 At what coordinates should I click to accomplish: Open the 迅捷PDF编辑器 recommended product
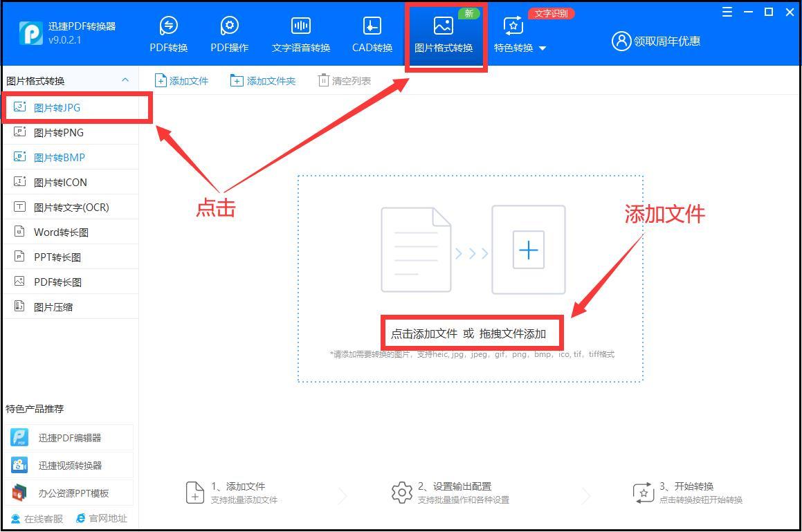(69, 437)
